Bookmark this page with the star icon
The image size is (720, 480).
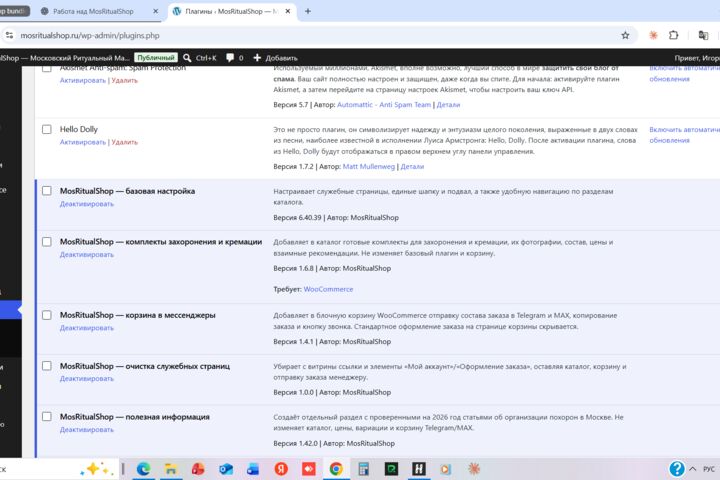[625, 35]
